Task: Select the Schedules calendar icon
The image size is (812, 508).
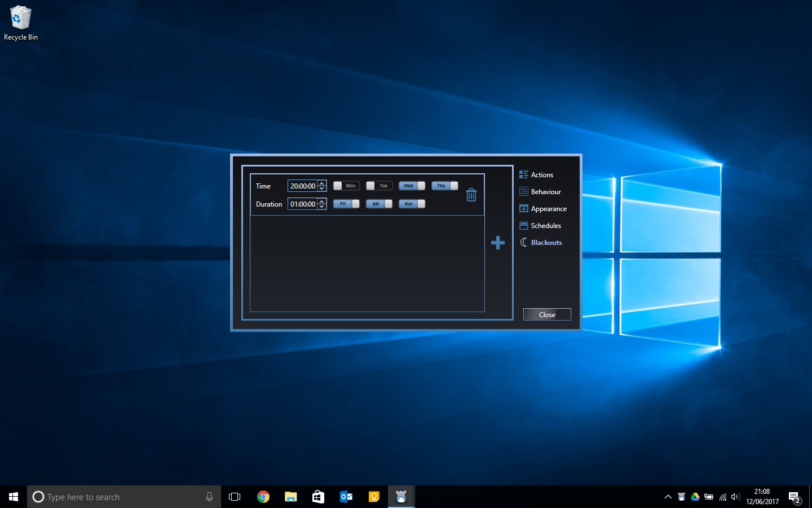Action: point(524,225)
